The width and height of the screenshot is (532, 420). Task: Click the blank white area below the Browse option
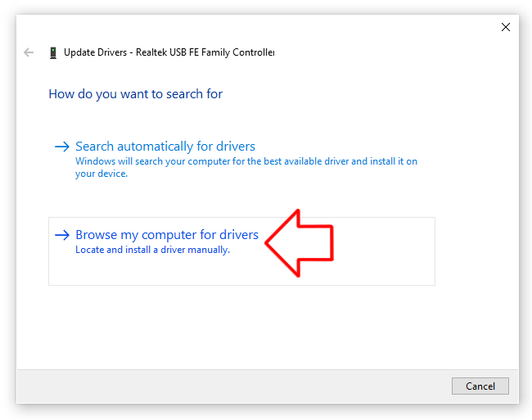point(246,327)
